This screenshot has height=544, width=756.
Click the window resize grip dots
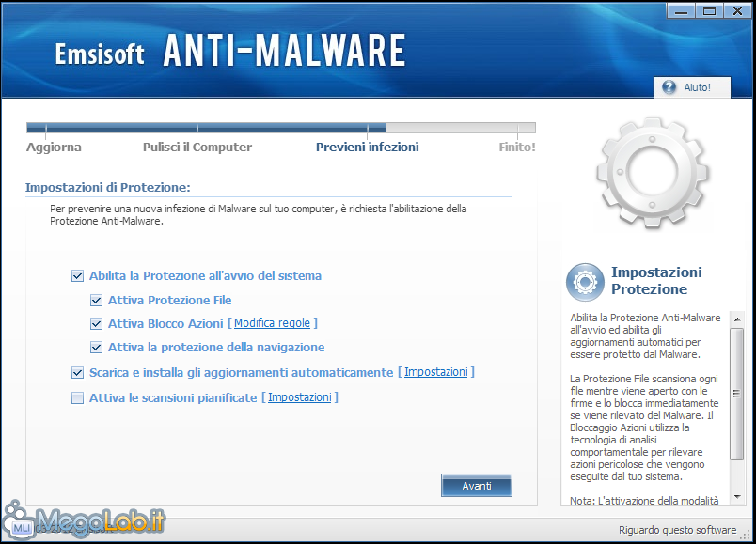[747, 534]
